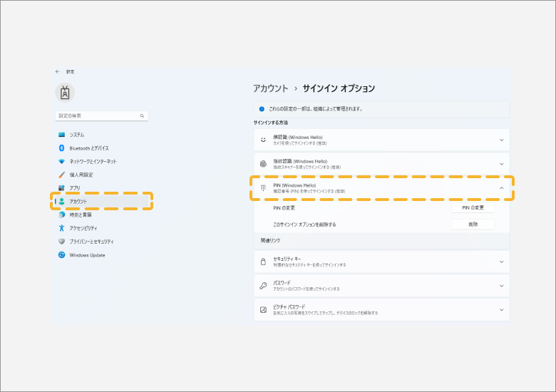556x392 pixels.
Task: Click 顔認識 (Windows Hello) title text
Action: (298, 137)
